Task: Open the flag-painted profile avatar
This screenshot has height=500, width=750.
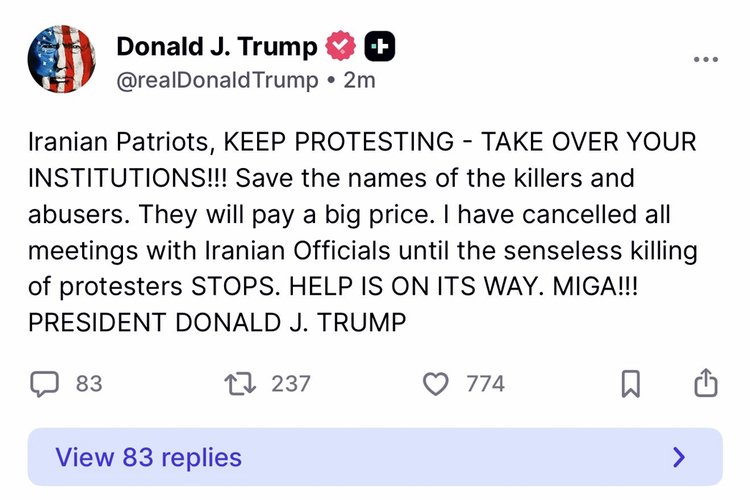Action: [x=61, y=61]
